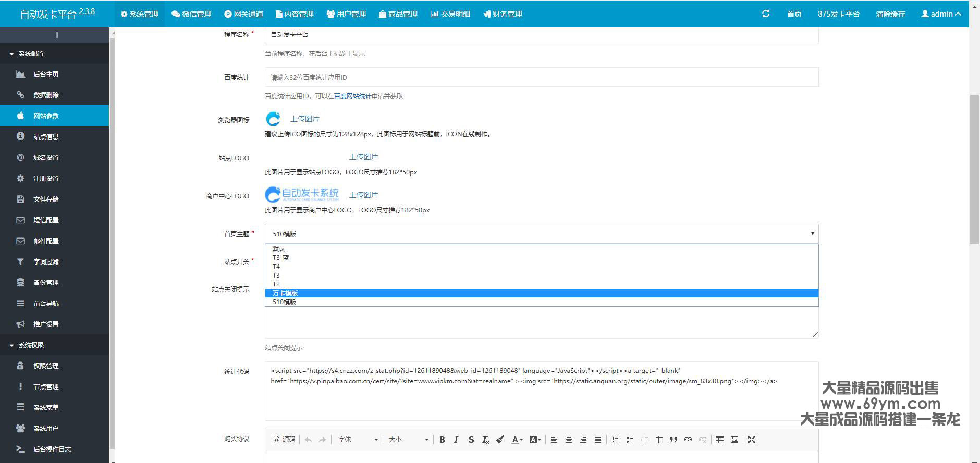The width and height of the screenshot is (980, 463).
Task: Open 数据删除 in the sidebar
Action: point(54,95)
